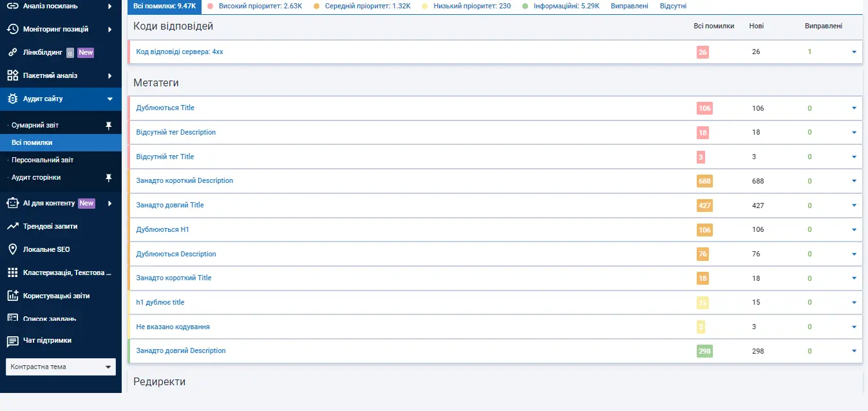The image size is (868, 411).
Task: Click the Виправлені column header
Action: click(824, 26)
